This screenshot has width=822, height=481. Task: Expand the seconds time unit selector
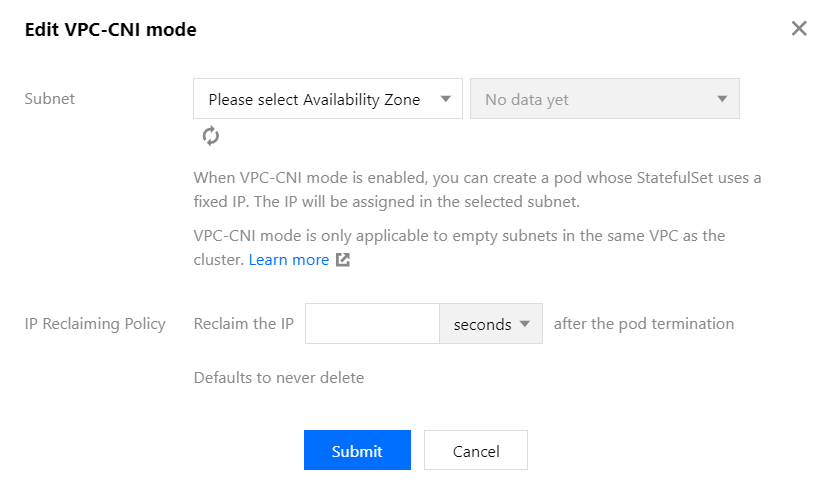pyautogui.click(x=491, y=324)
